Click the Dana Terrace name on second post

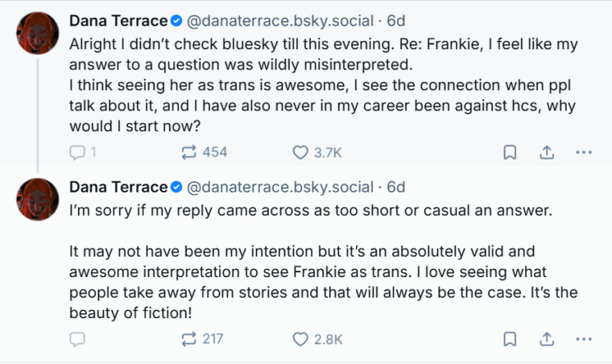click(118, 187)
